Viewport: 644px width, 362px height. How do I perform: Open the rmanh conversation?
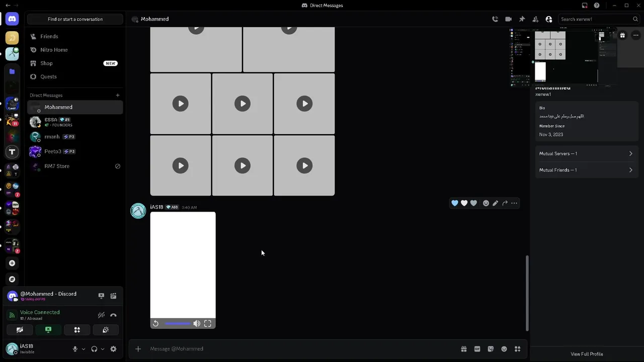(x=75, y=137)
